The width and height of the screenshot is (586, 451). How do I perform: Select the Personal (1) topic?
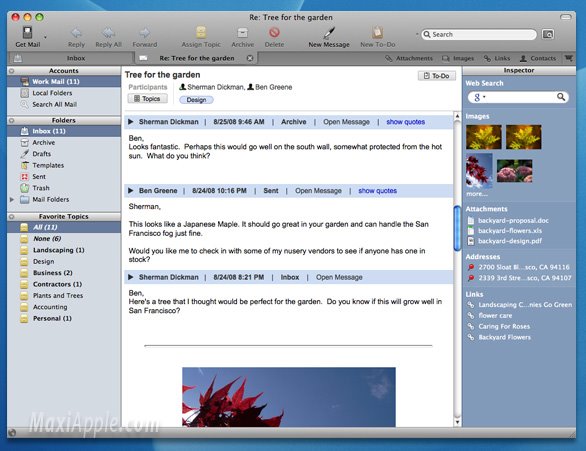click(x=64, y=318)
